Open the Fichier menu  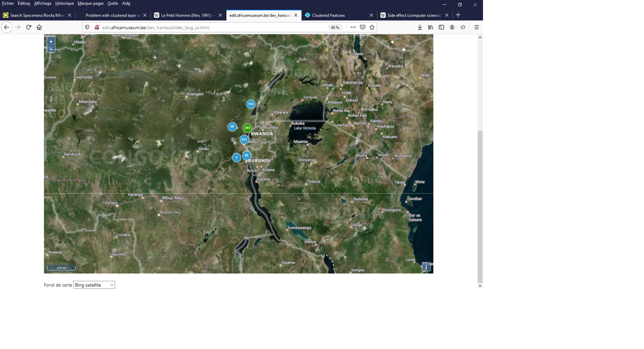click(8, 3)
